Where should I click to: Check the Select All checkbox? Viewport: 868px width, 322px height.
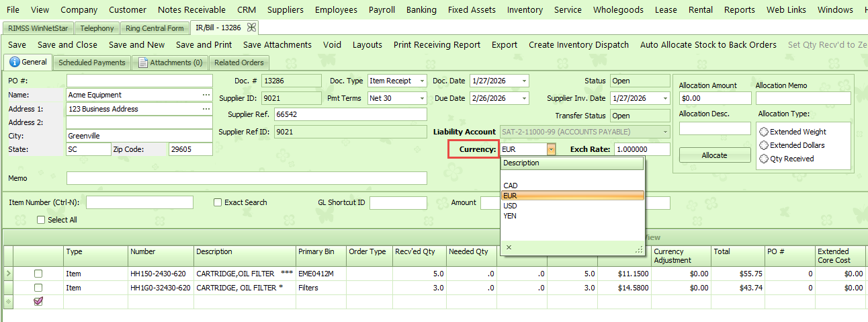[41, 220]
